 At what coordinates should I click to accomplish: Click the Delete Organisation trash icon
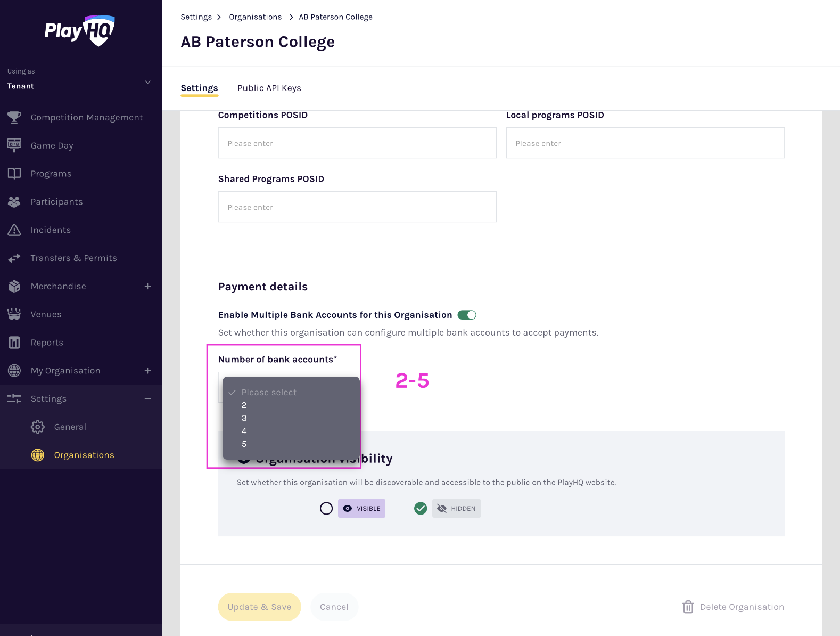(688, 607)
